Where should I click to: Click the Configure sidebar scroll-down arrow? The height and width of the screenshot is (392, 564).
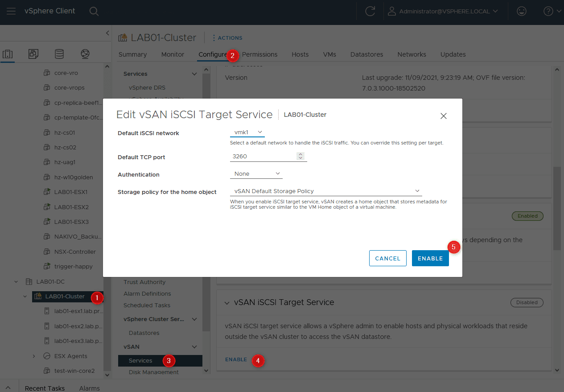(x=206, y=370)
